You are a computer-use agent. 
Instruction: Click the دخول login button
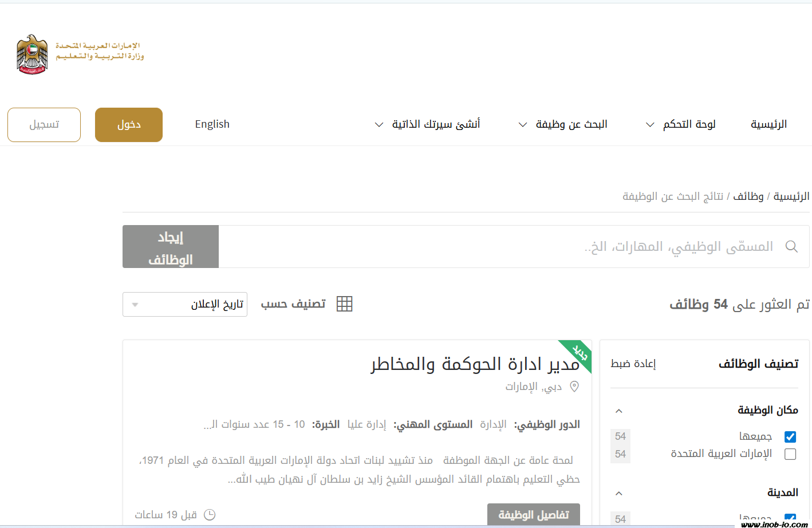129,125
